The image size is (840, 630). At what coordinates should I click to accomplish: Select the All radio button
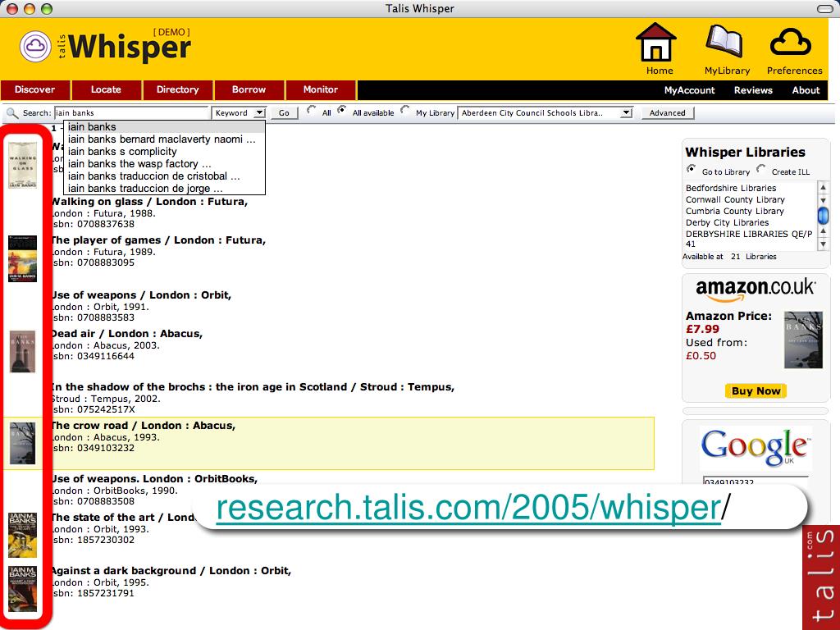[x=311, y=111]
